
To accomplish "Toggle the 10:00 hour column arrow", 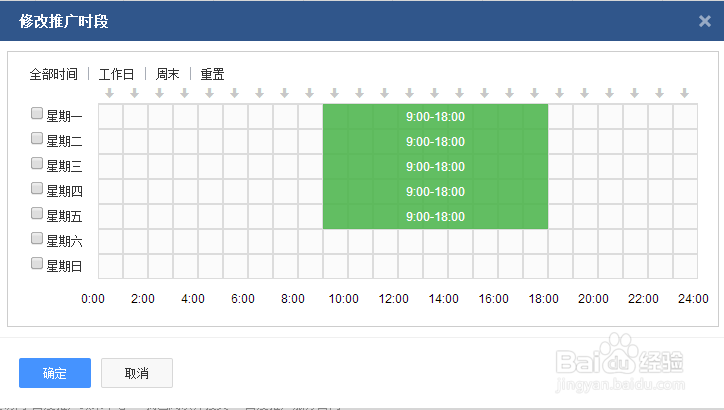I will [x=360, y=93].
